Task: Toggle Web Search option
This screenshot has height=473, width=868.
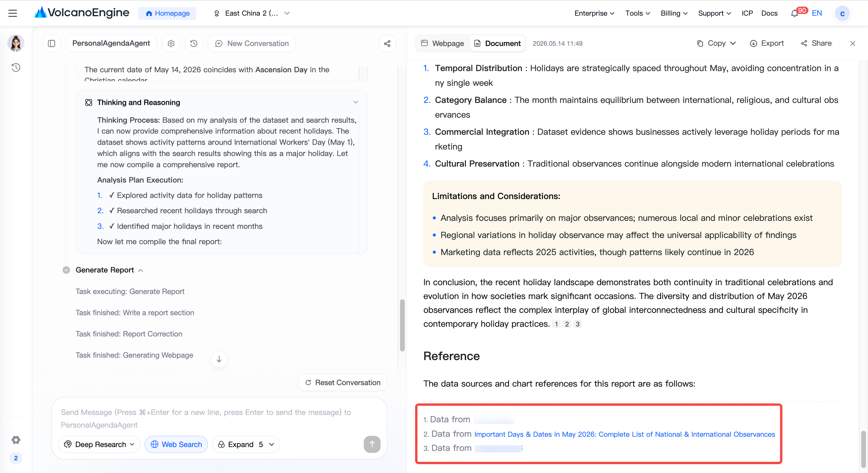Action: [176, 444]
